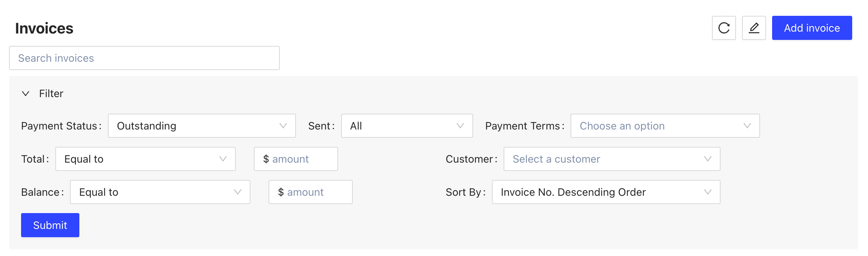The height and width of the screenshot is (256, 868).
Task: Click the refresh invoices icon
Action: (724, 28)
